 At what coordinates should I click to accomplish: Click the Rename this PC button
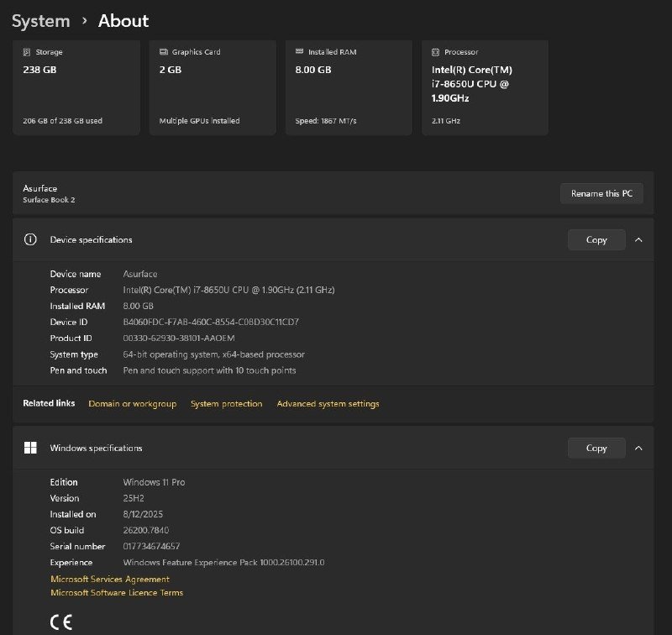pyautogui.click(x=601, y=194)
